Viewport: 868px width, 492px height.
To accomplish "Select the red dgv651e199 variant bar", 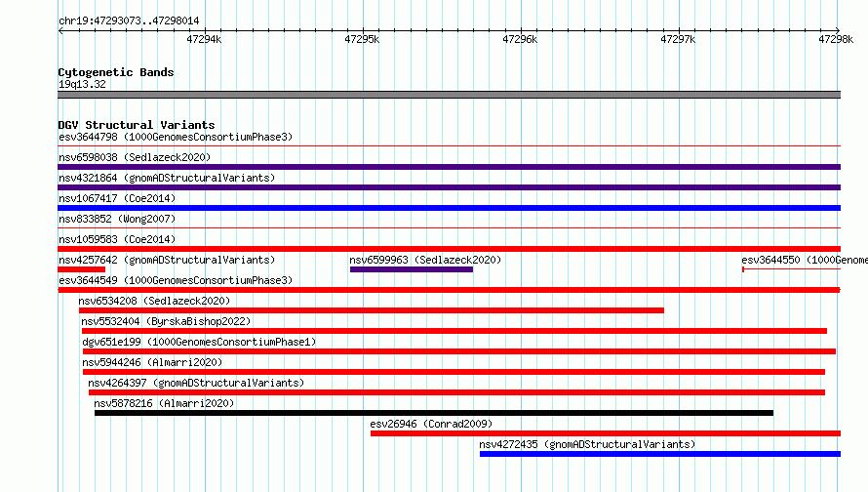I will pos(459,351).
